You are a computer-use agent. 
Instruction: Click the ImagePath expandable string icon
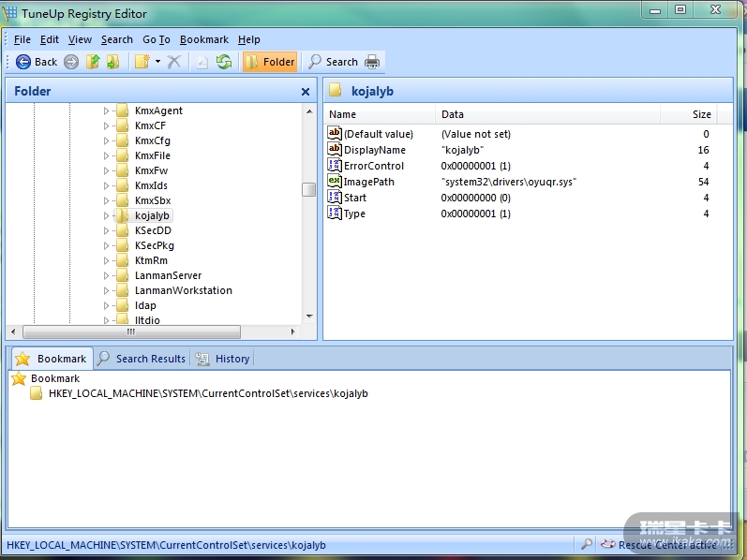[335, 182]
